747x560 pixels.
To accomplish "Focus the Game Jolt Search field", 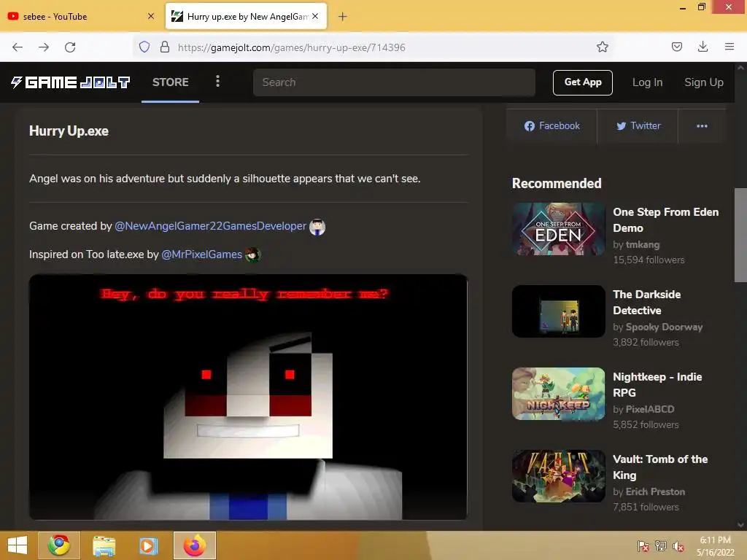I will pyautogui.click(x=394, y=82).
